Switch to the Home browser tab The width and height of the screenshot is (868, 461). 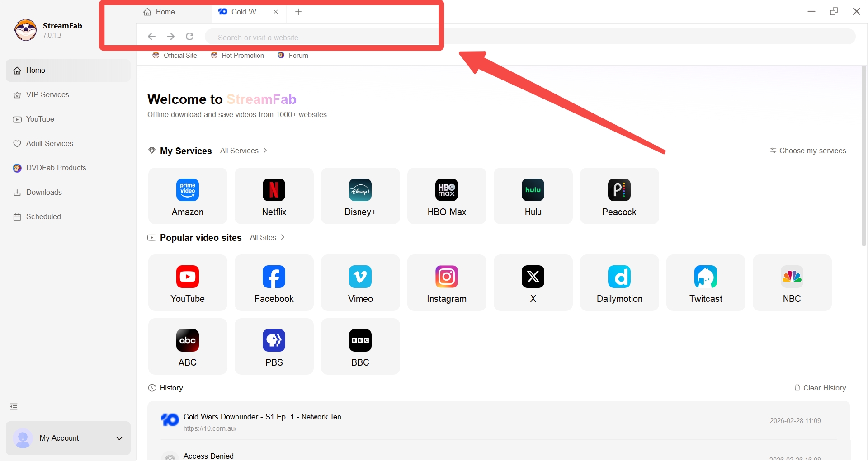[x=164, y=12]
